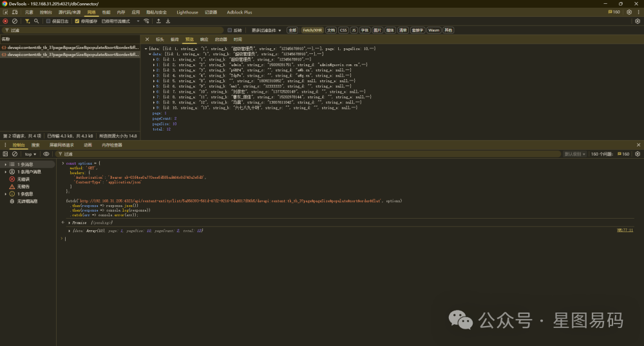Image resolution: width=644 pixels, height=346 pixels.
Task: Open the 已停用节流模式 throttling dropdown
Action: (120, 21)
